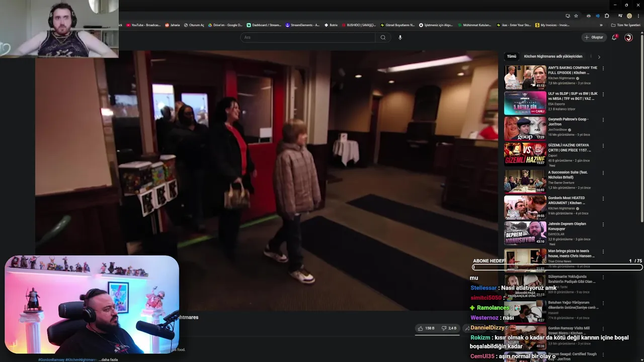Like the video with thumbs-up 158 B
Image resolution: width=644 pixels, height=362 pixels.
coord(426,328)
